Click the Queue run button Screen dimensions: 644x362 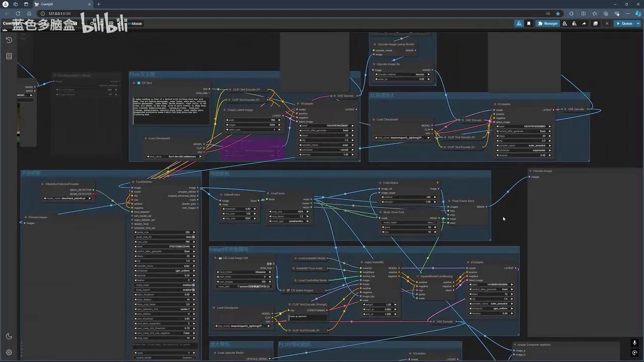pos(624,23)
